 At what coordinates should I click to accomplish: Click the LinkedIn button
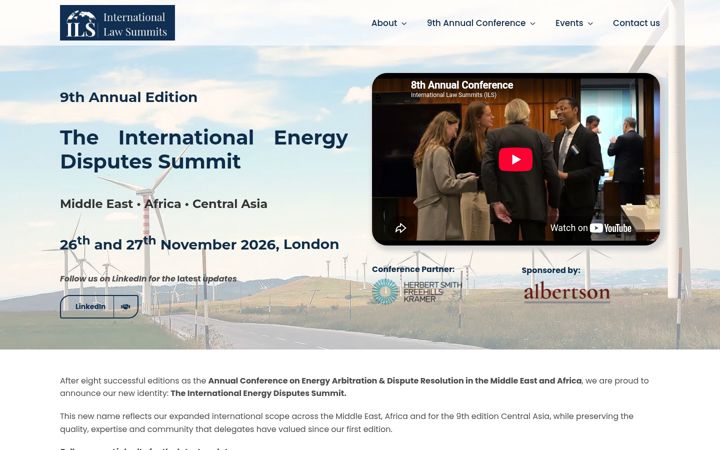[99, 307]
